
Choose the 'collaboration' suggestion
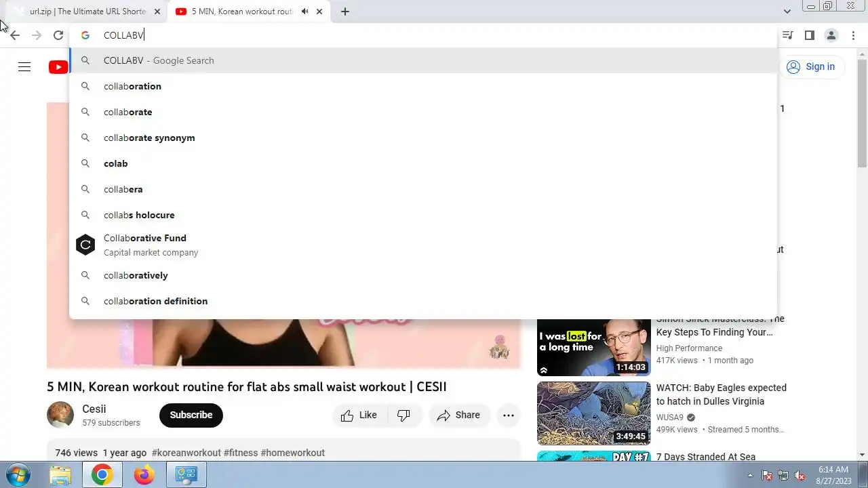click(x=423, y=86)
